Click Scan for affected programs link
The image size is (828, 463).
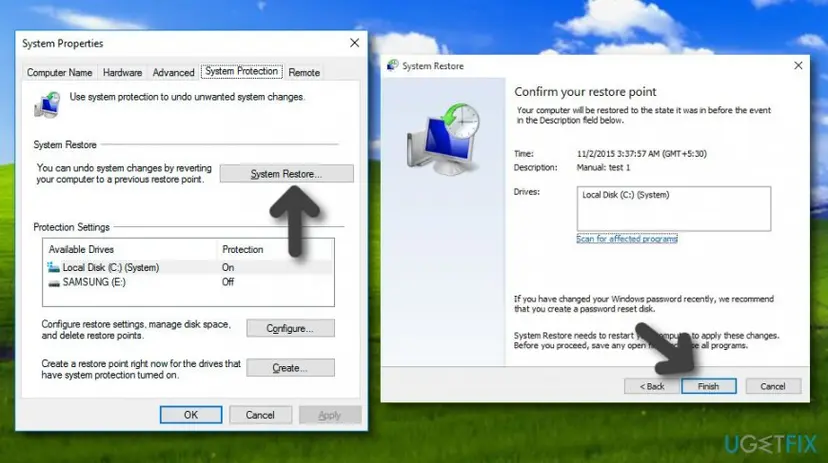pos(627,239)
